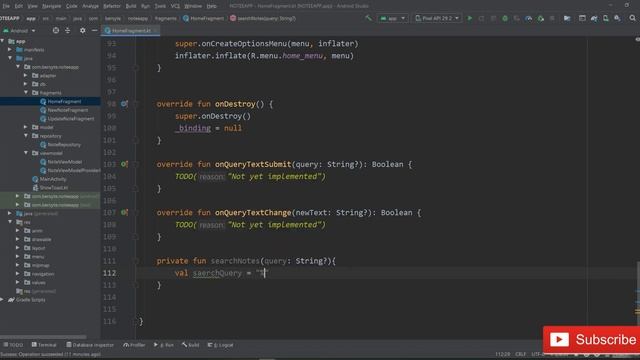
Task: Click the Collapse All icon in Project panel
Action: tap(68, 31)
